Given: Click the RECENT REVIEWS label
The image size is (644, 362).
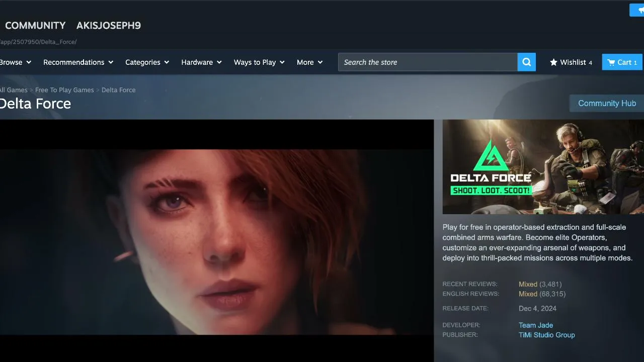Looking at the screenshot, I should click(x=470, y=284).
